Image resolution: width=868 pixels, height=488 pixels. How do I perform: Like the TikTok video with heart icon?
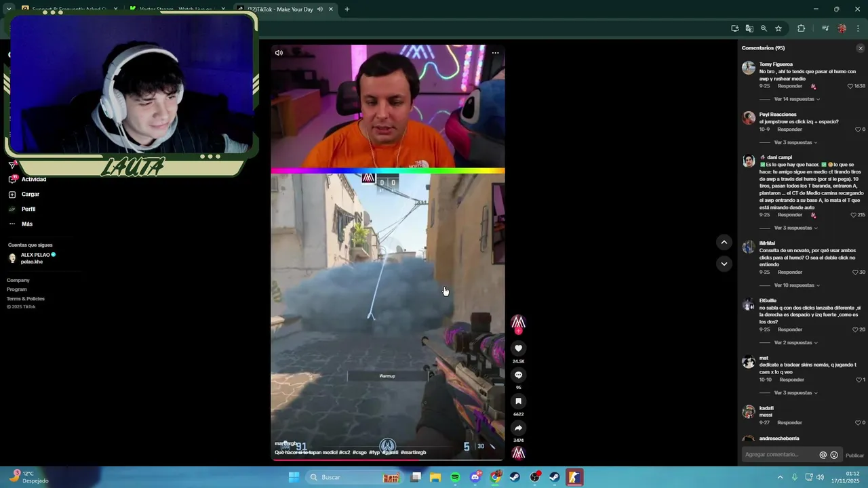[x=518, y=348]
